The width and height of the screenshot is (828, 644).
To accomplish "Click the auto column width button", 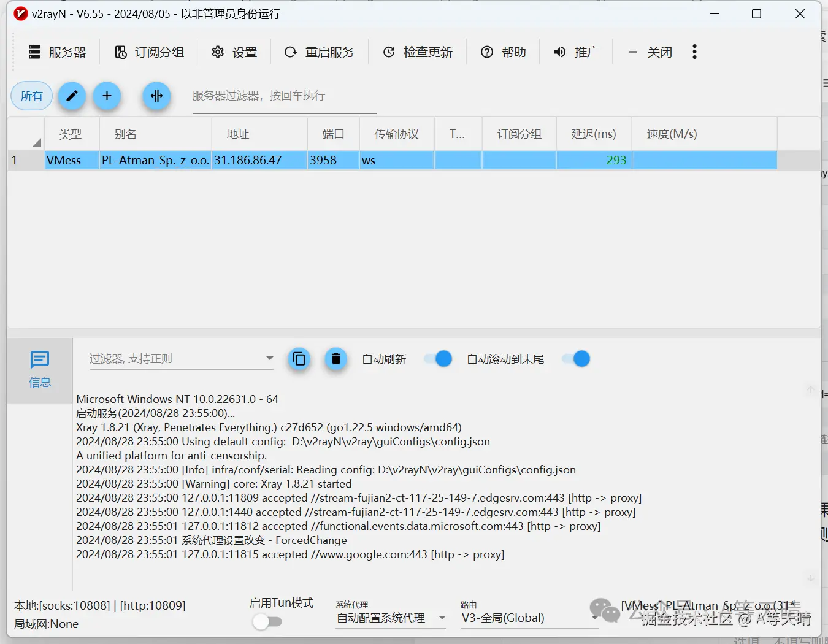I will pos(156,96).
